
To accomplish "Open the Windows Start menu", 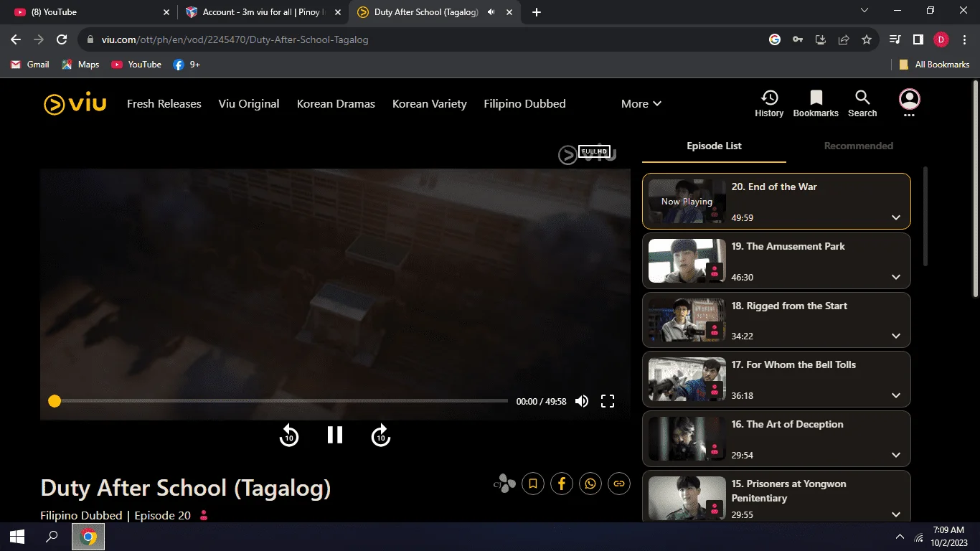I will [17, 537].
